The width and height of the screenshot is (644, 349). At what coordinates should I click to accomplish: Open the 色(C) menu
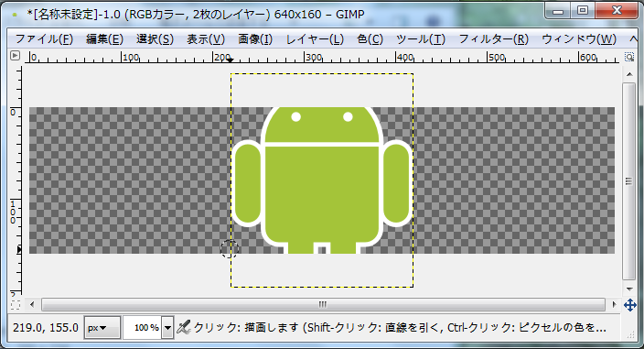tap(370, 39)
